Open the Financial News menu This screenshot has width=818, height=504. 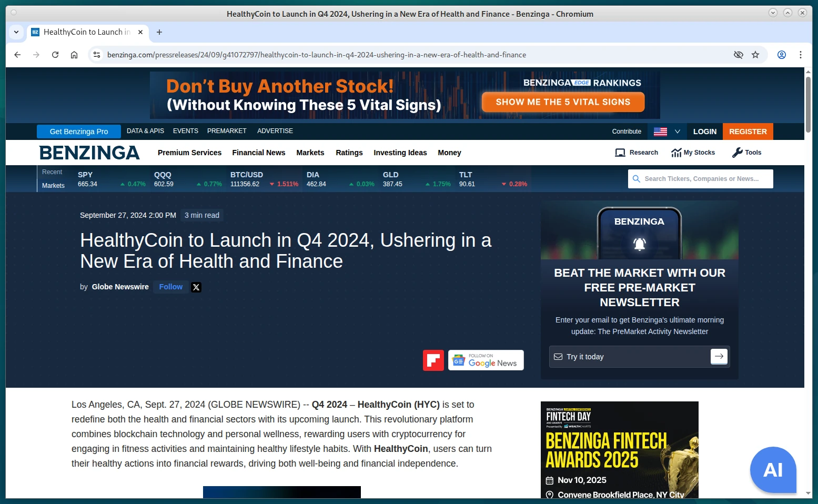[x=258, y=153]
